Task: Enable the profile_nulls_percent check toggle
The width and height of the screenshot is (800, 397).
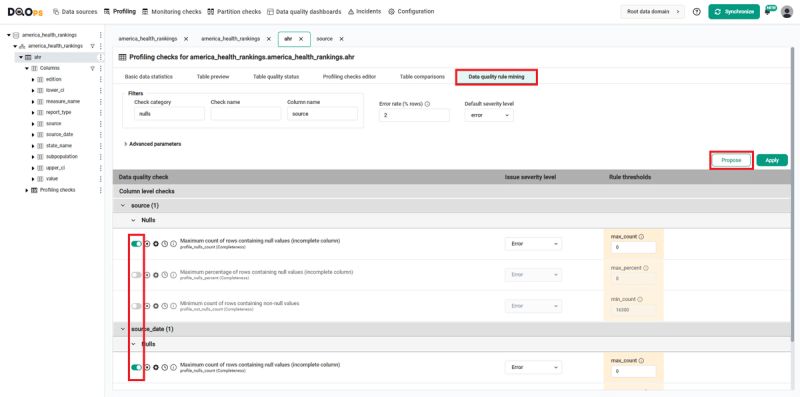Action: coord(136,275)
